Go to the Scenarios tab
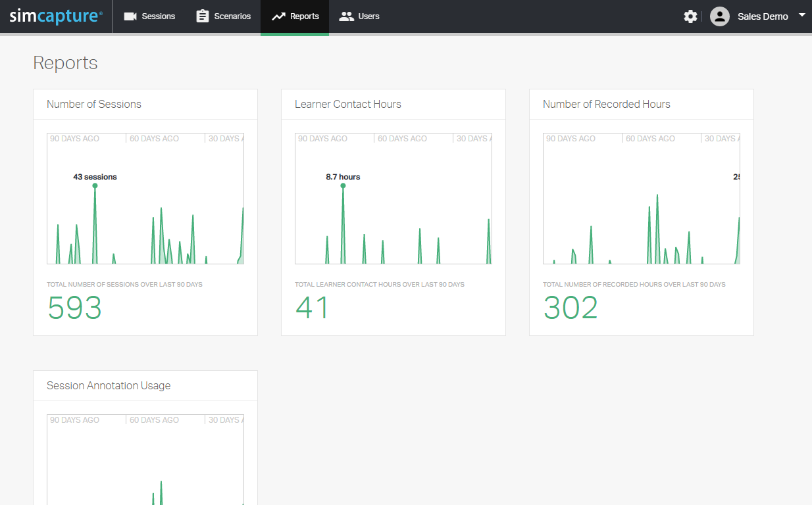 point(232,16)
